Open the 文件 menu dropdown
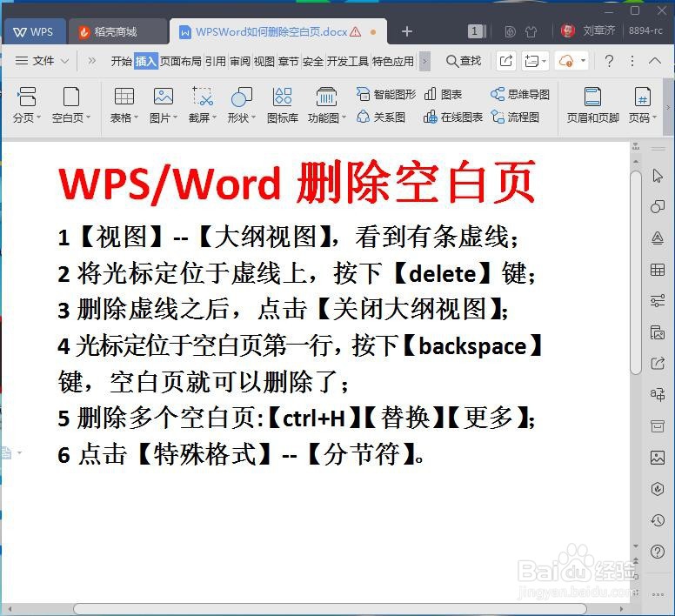The height and width of the screenshot is (616, 675). click(x=42, y=61)
